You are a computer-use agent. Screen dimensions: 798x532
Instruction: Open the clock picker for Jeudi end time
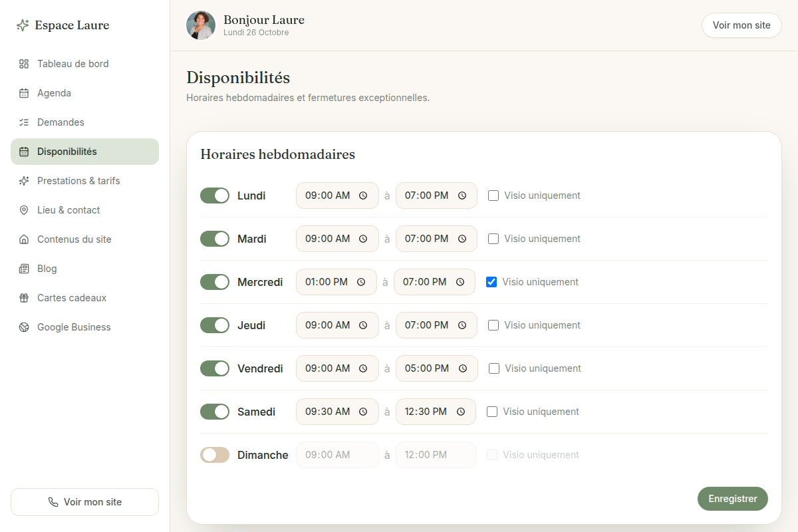coord(462,325)
